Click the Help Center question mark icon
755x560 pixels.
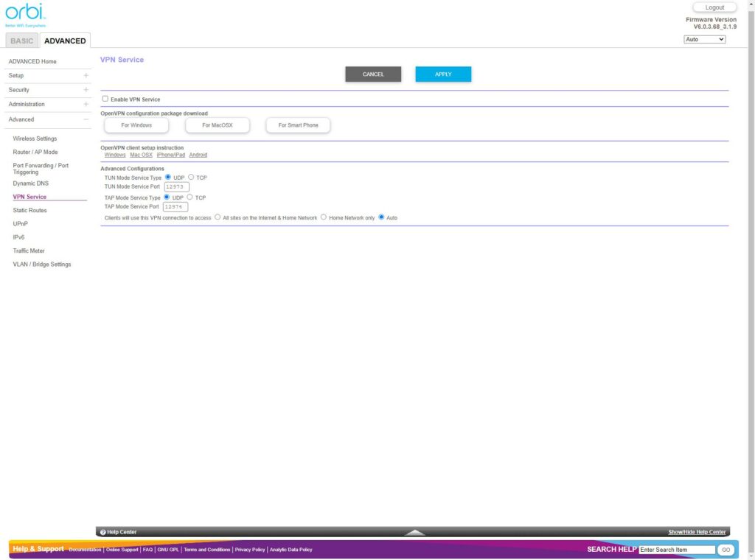(103, 532)
